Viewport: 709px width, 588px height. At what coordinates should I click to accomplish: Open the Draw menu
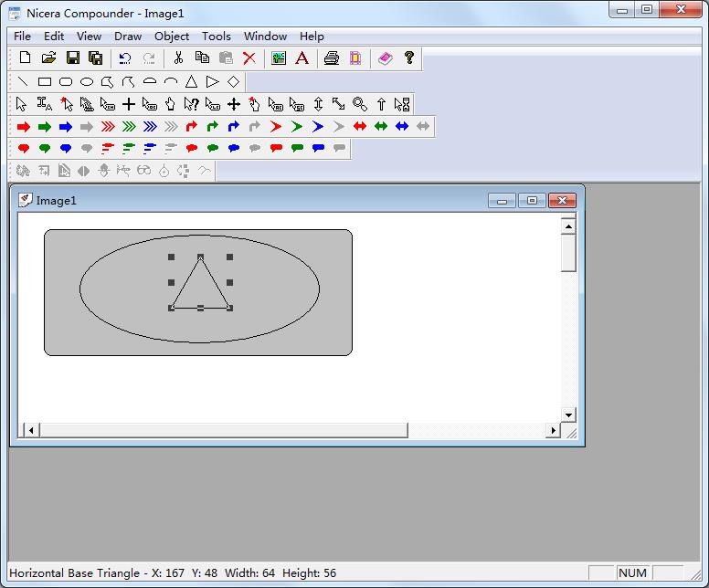coord(128,37)
